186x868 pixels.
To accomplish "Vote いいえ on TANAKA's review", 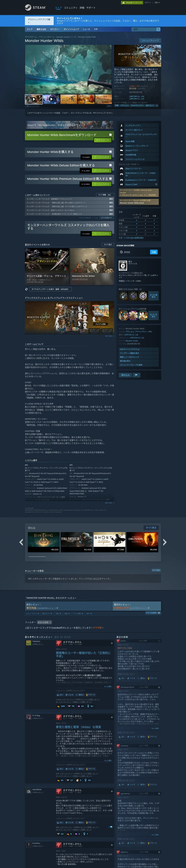I will 70,695.
